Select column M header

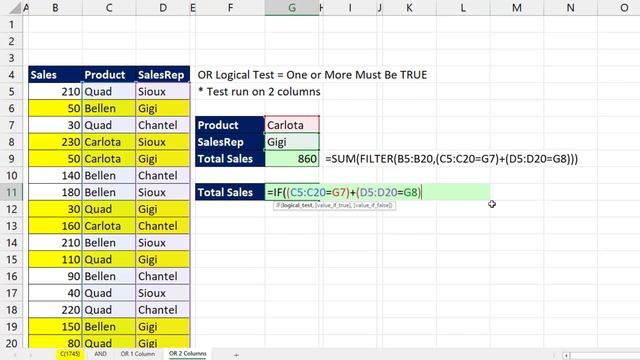click(x=517, y=8)
